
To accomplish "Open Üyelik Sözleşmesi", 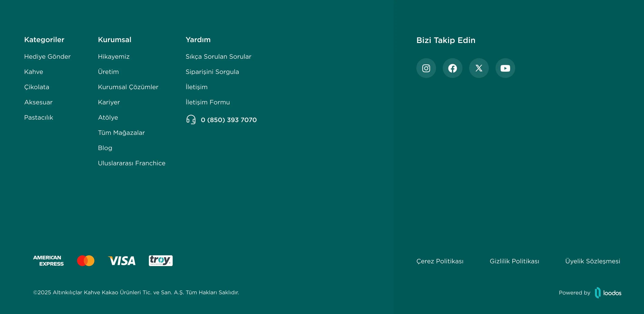I will pyautogui.click(x=593, y=261).
